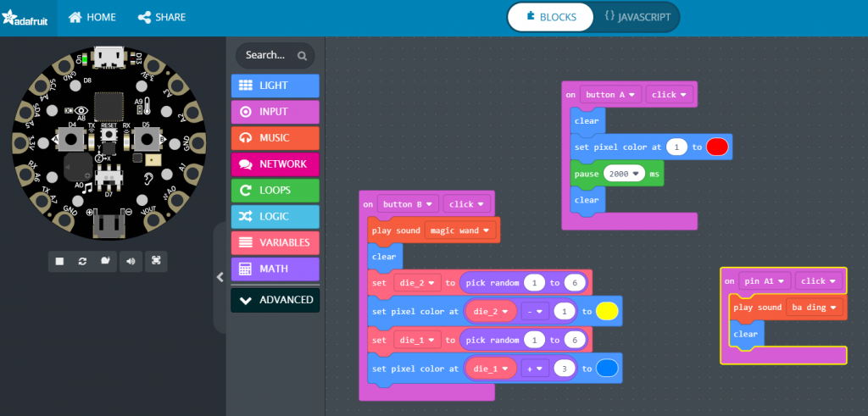Expand the ADVANCED toolbox category
The width and height of the screenshot is (868, 416).
[275, 300]
